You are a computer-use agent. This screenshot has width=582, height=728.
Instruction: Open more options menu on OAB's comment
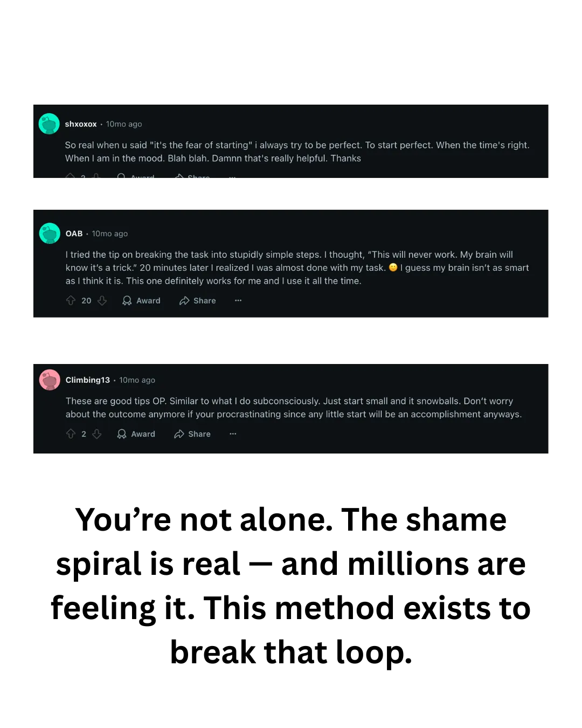pos(238,300)
